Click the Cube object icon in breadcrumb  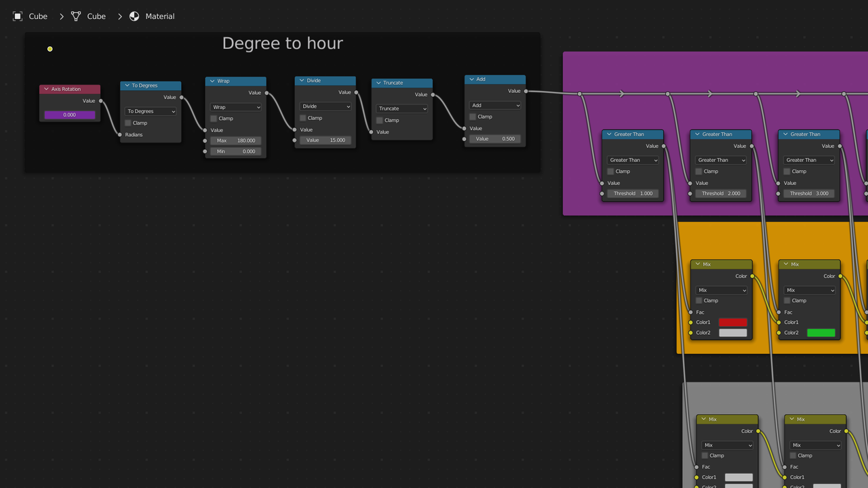[18, 16]
